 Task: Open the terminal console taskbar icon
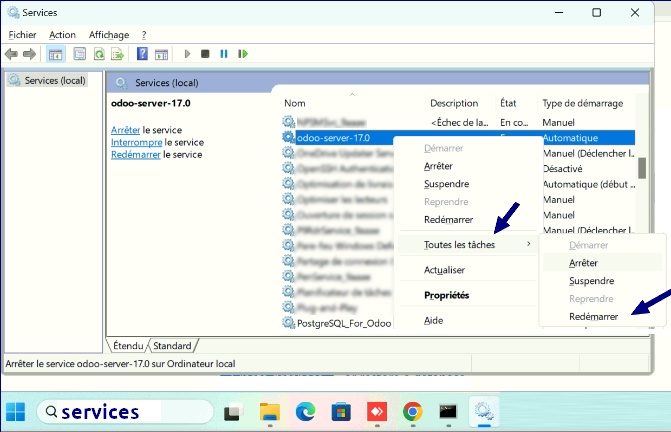[448, 412]
